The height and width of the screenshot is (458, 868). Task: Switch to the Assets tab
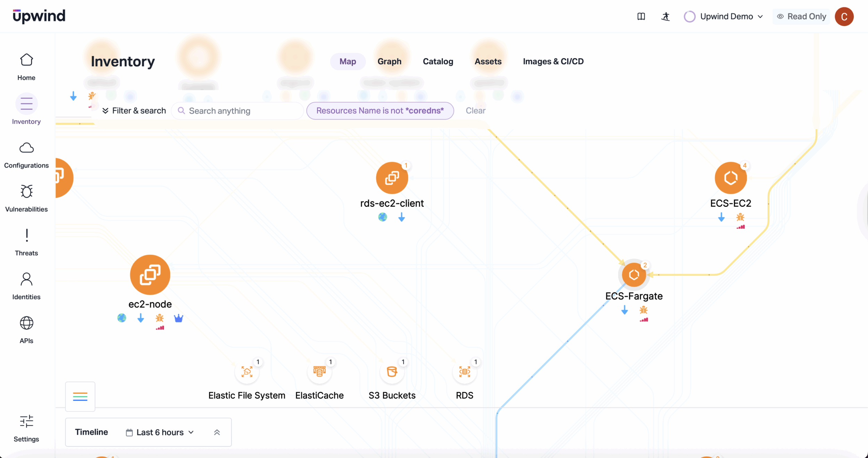[x=488, y=62]
